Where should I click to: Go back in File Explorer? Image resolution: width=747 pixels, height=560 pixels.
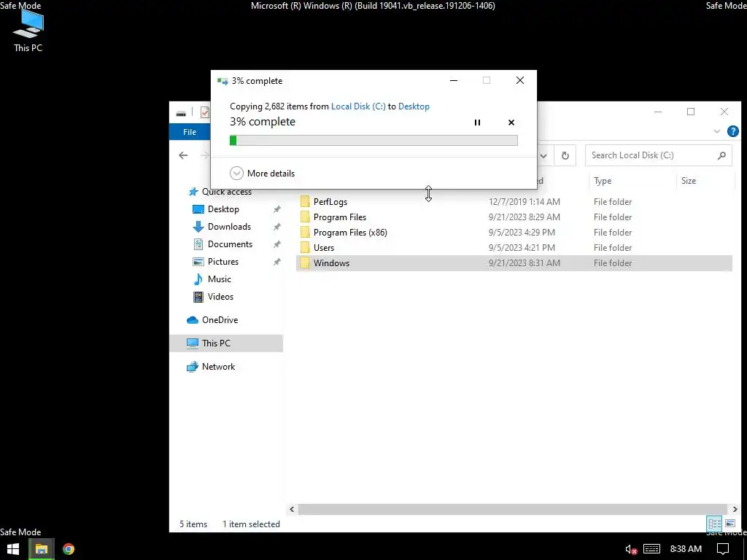coord(183,155)
